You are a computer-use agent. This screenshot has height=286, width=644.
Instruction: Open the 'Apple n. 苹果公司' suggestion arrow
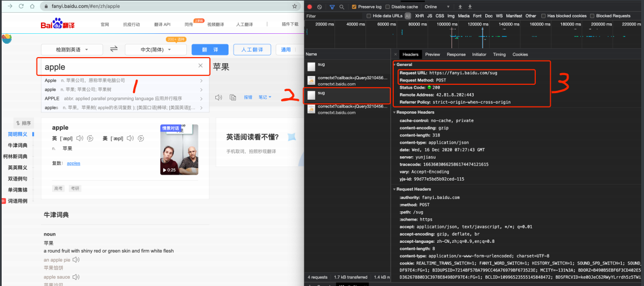201,80
